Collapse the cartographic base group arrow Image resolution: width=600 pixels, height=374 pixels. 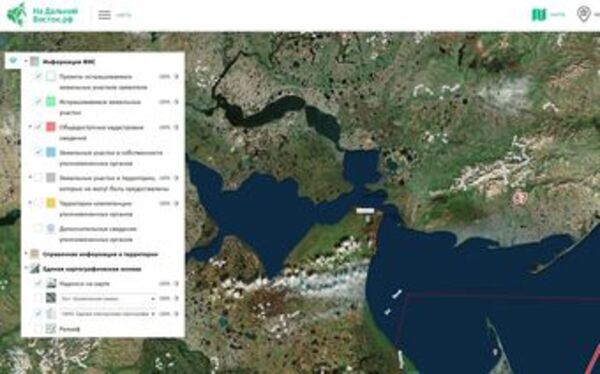tap(26, 269)
